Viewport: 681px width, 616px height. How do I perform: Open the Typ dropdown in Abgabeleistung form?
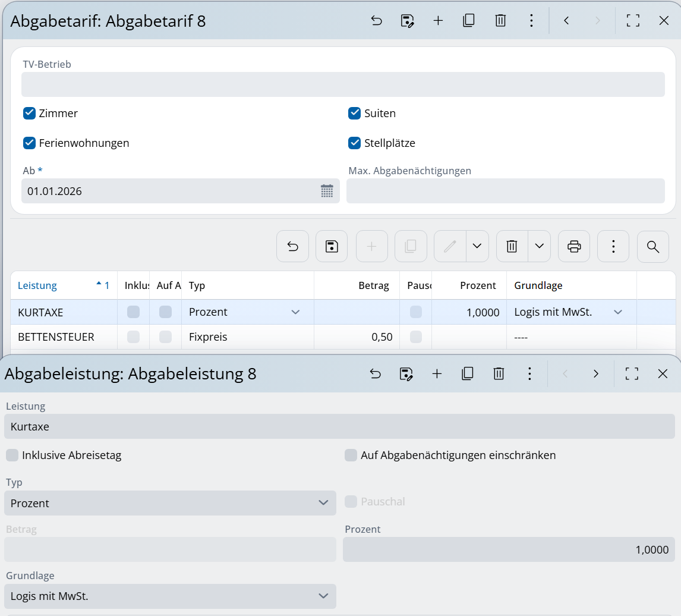(x=169, y=503)
